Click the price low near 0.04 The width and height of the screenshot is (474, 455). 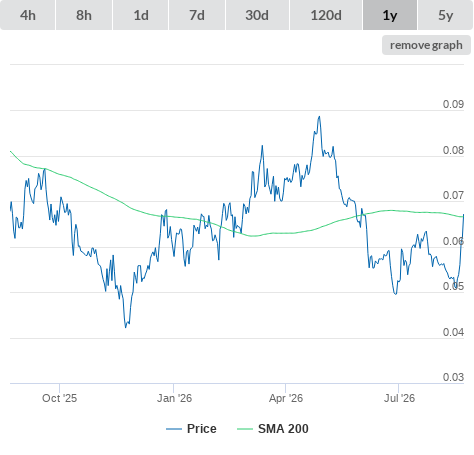[x=126, y=327]
